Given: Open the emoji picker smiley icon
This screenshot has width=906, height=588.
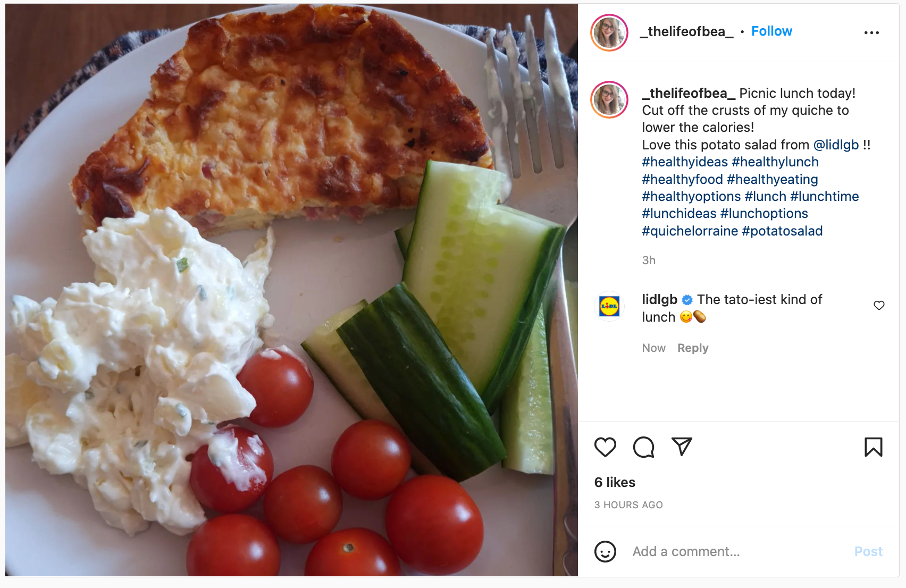Looking at the screenshot, I should tap(605, 552).
